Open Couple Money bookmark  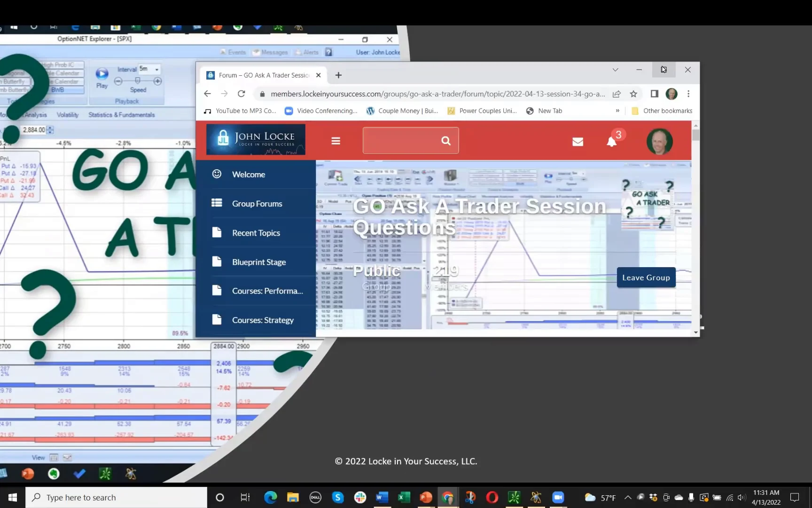pos(402,111)
